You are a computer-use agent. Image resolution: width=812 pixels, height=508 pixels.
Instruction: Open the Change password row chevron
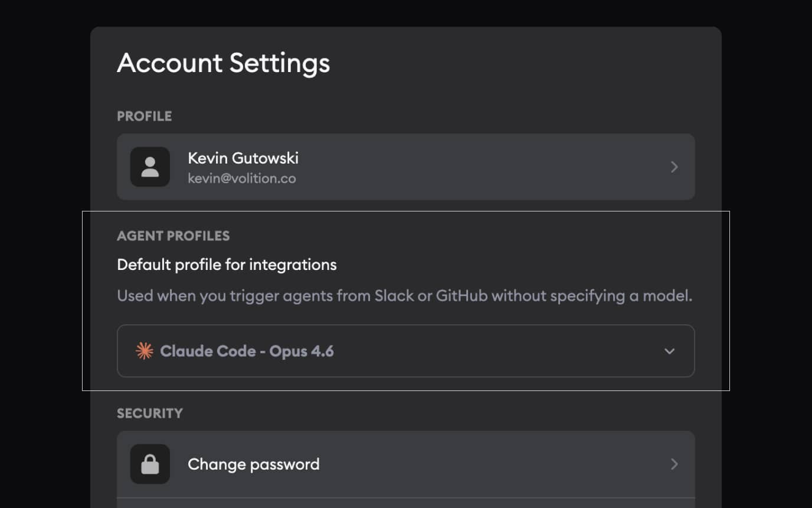click(x=674, y=464)
